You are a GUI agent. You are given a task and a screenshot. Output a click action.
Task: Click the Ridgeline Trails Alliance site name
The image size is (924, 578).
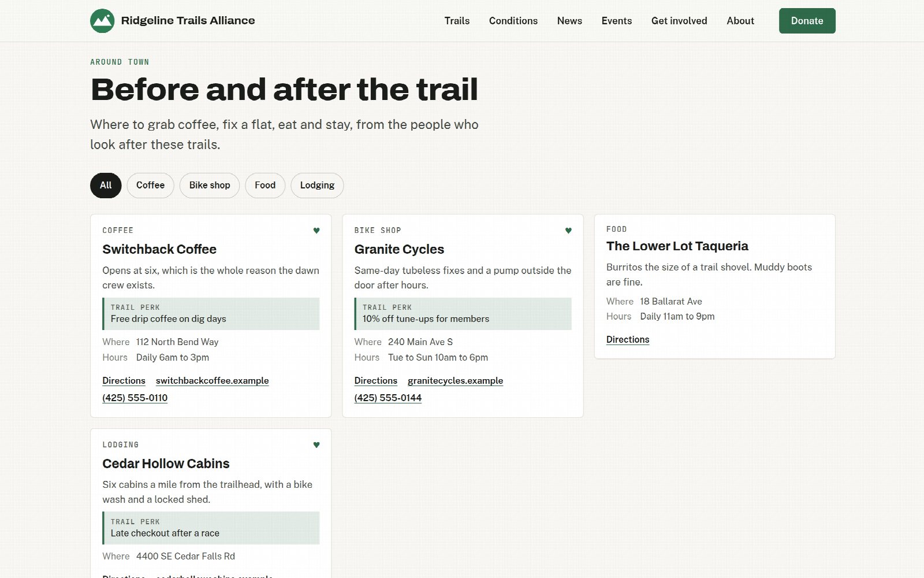(x=188, y=21)
